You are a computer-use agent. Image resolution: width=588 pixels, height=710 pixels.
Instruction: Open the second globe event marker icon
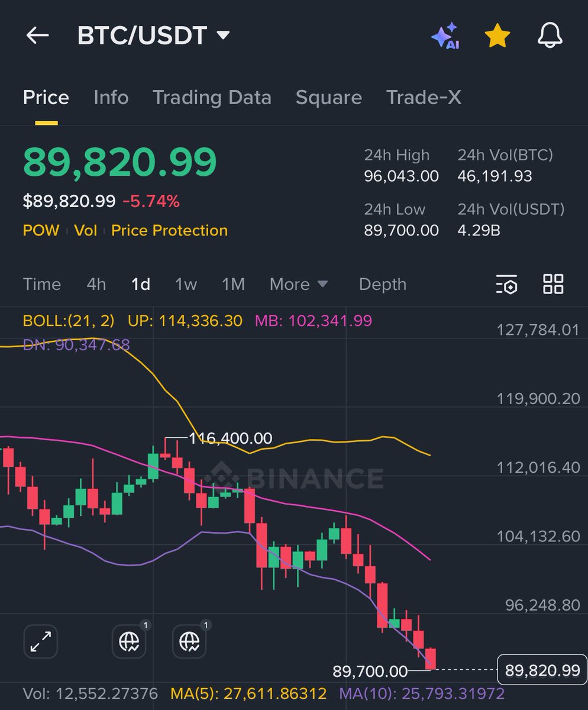point(189,641)
